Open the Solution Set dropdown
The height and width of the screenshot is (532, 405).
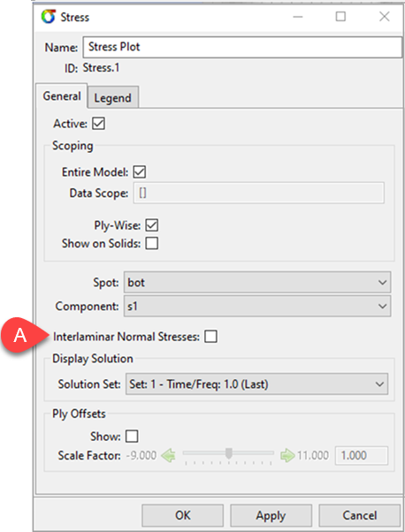pos(256,384)
